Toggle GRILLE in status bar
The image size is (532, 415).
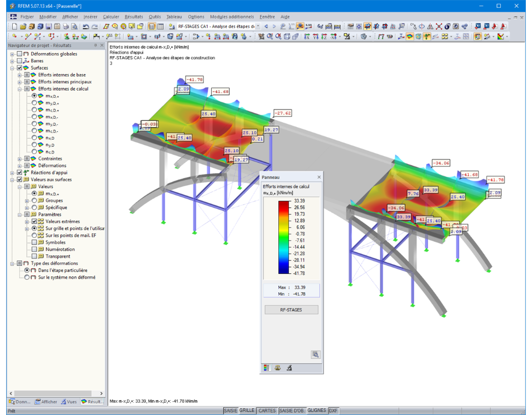(247, 410)
